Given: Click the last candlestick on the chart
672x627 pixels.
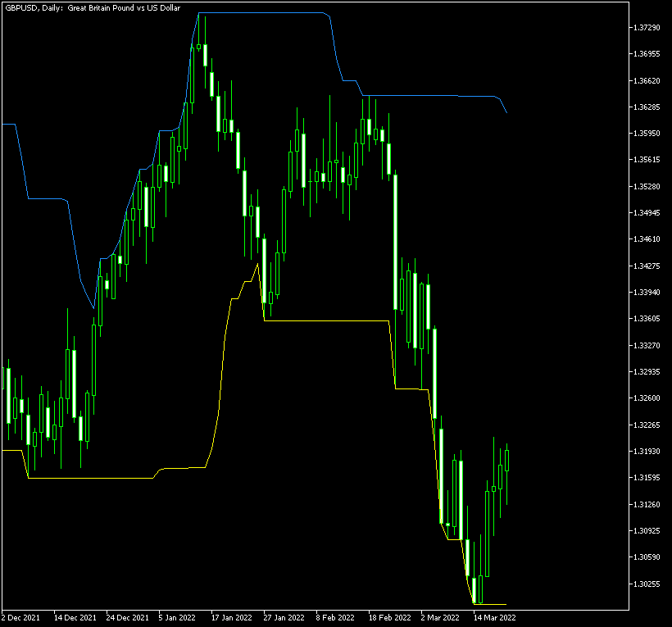Looking at the screenshot, I should point(507,460).
